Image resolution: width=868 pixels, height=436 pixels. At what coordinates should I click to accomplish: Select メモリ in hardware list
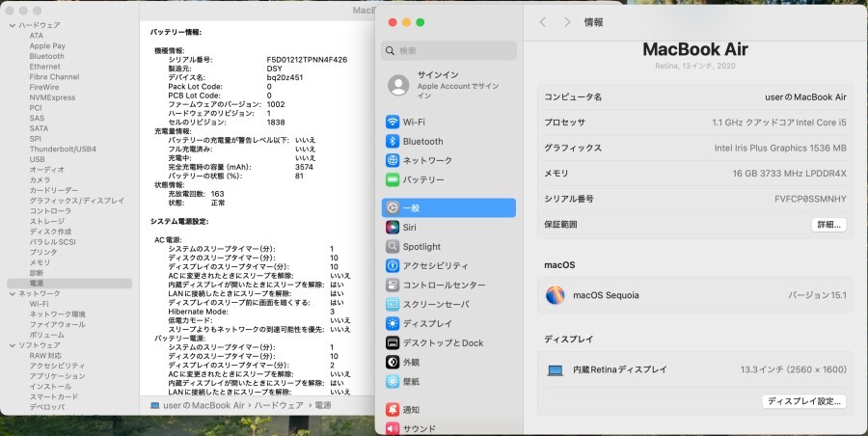(x=40, y=262)
